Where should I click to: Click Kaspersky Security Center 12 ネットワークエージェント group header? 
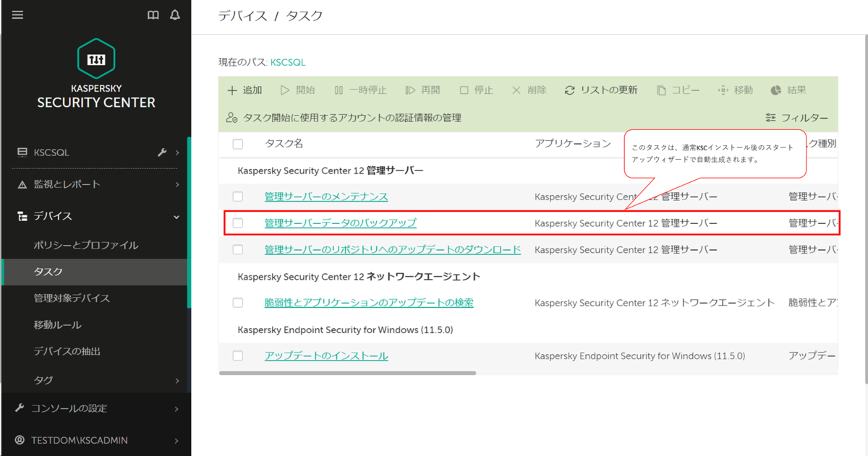pos(359,276)
